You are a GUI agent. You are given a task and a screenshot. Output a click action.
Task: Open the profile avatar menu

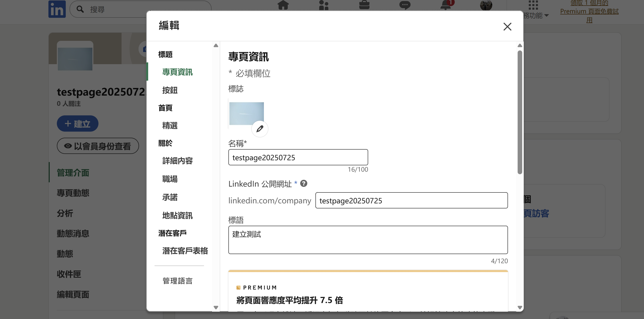486,5
